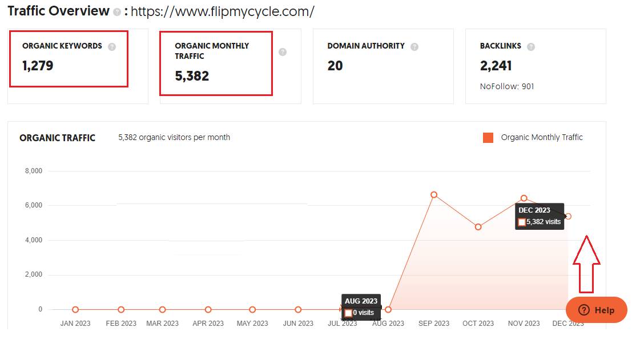
Task: Click Domain Authority info question icon
Action: (x=414, y=47)
